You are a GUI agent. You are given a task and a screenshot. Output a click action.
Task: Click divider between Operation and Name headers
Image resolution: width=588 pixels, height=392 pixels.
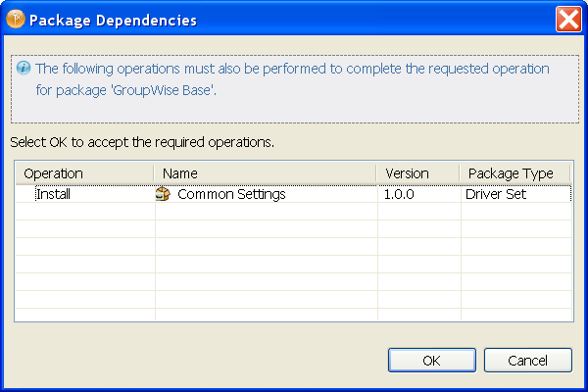[154, 173]
